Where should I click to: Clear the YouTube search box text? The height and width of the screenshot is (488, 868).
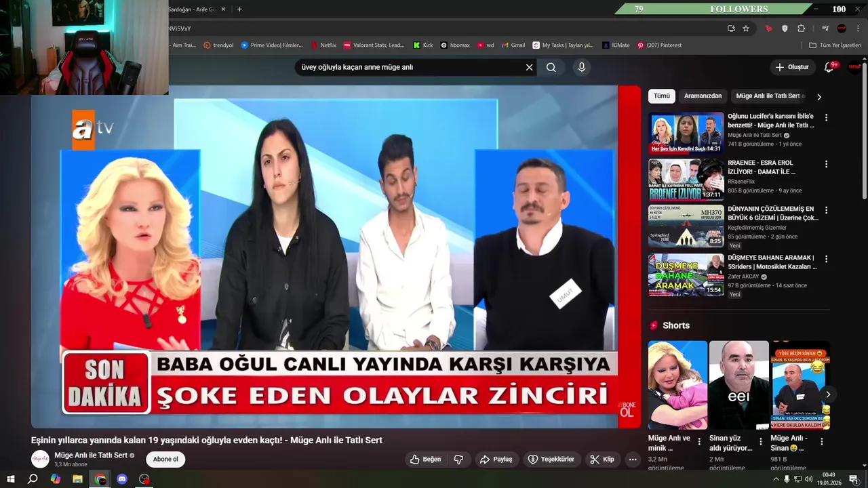[530, 67]
